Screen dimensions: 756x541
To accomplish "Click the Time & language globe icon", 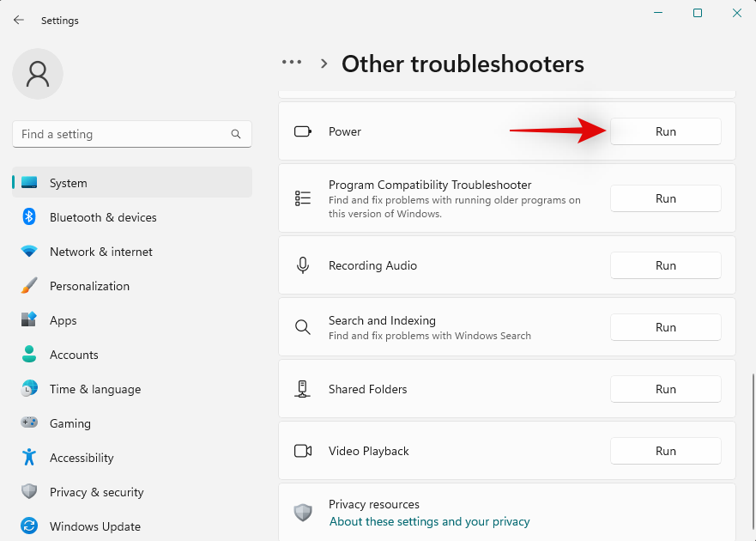I will (x=29, y=388).
